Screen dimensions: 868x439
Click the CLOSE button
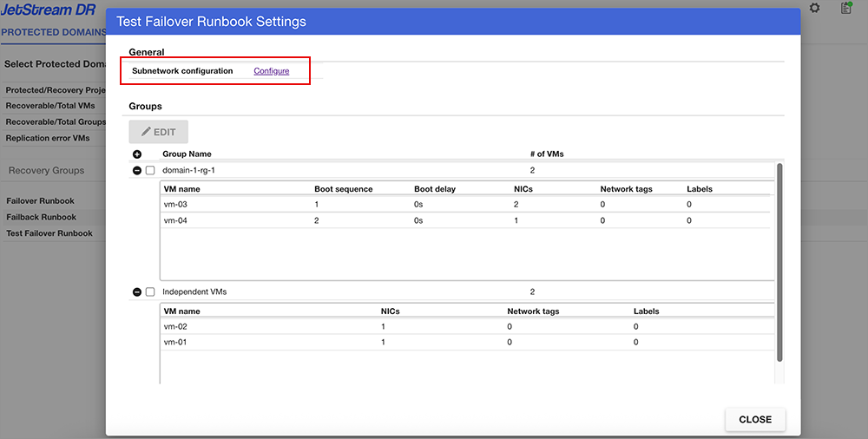tap(754, 419)
